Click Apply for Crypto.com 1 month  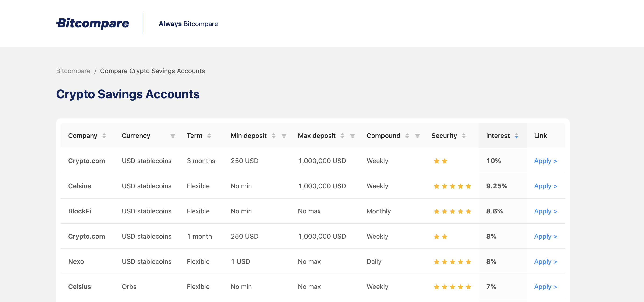[x=545, y=236]
